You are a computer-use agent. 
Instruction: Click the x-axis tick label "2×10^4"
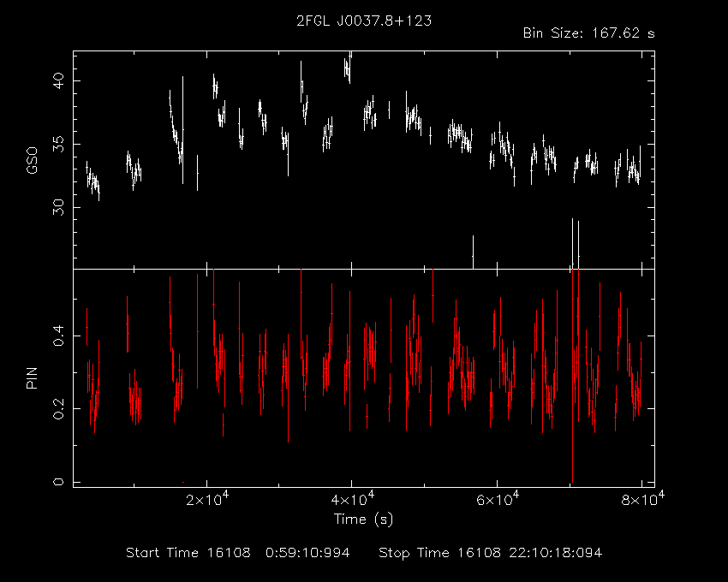pos(207,498)
